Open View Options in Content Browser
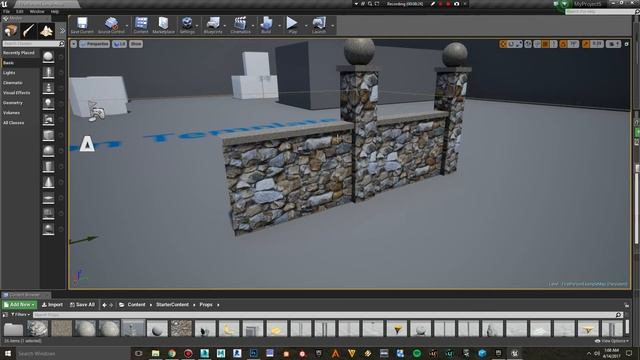 point(611,341)
